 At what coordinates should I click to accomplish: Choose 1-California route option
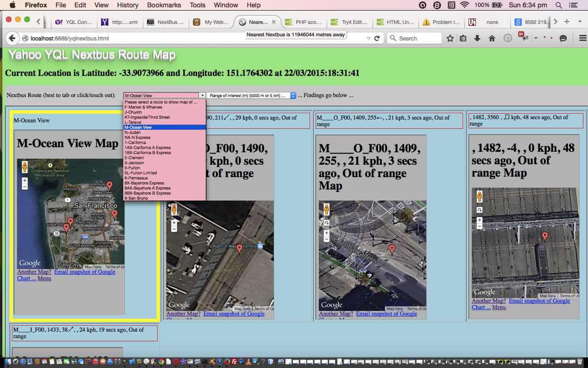pos(164,143)
